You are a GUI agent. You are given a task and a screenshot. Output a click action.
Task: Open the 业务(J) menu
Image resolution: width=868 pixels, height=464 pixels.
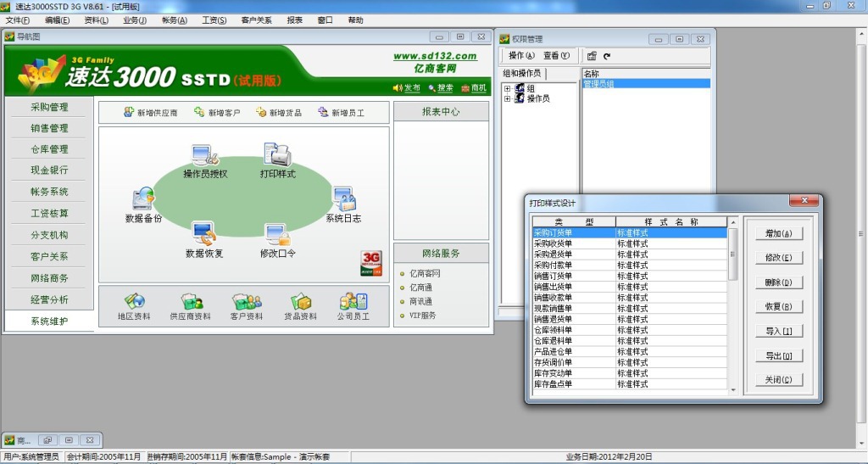pyautogui.click(x=135, y=20)
